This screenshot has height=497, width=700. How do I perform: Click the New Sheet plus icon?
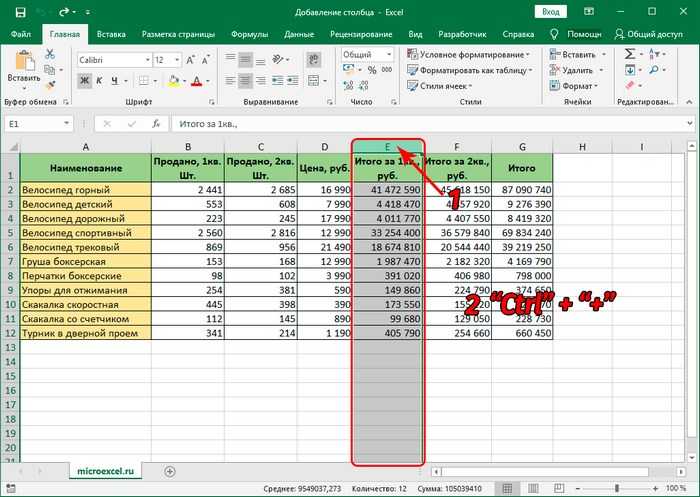[170, 471]
